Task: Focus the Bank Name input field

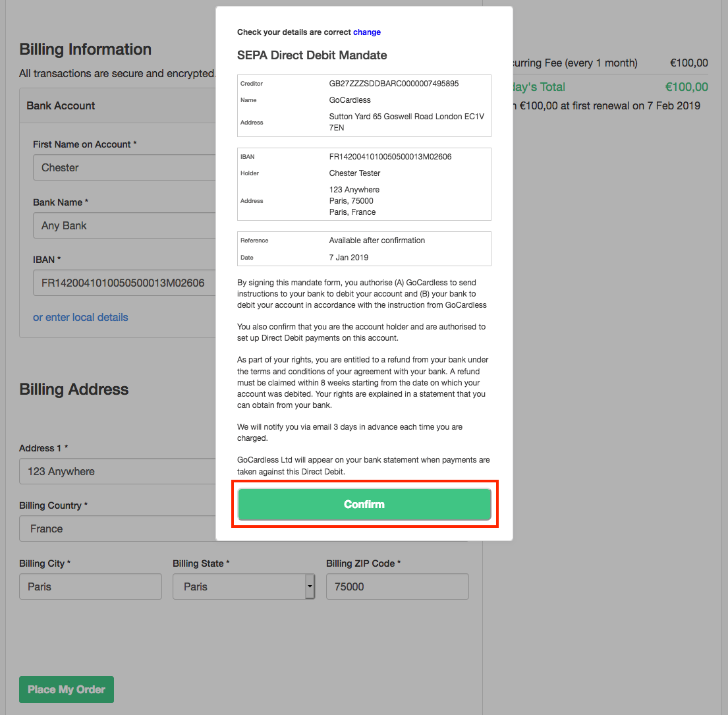Action: 125,225
